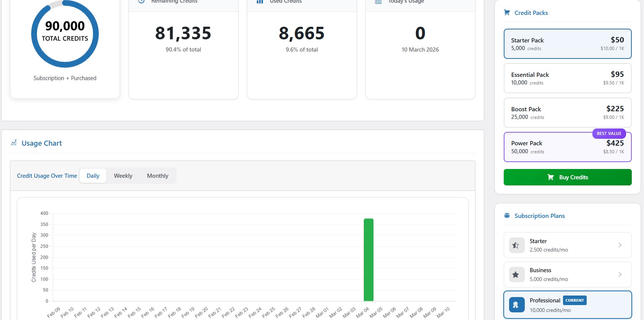Click the 2,500 credits/mo text

549,250
